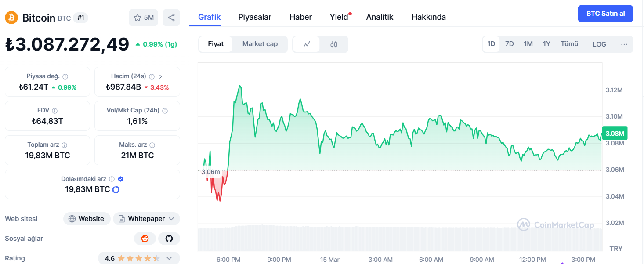The image size is (644, 264).
Task: Click the Maks. arz 21M BTC card
Action: [x=137, y=150]
